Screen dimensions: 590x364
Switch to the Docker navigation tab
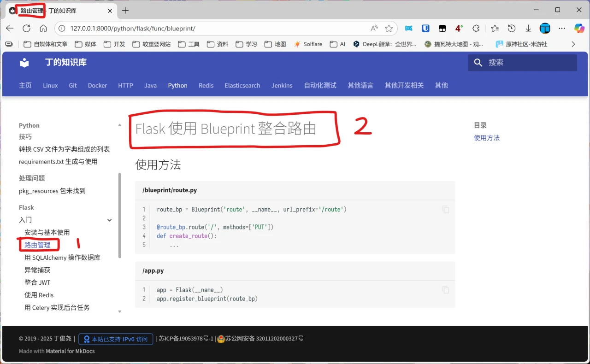(97, 85)
